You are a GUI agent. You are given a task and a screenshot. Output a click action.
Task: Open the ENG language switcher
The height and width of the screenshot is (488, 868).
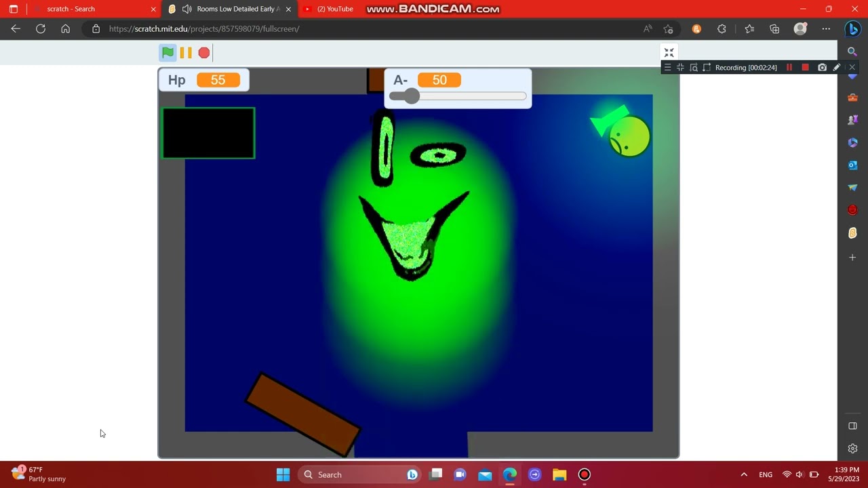tap(766, 474)
